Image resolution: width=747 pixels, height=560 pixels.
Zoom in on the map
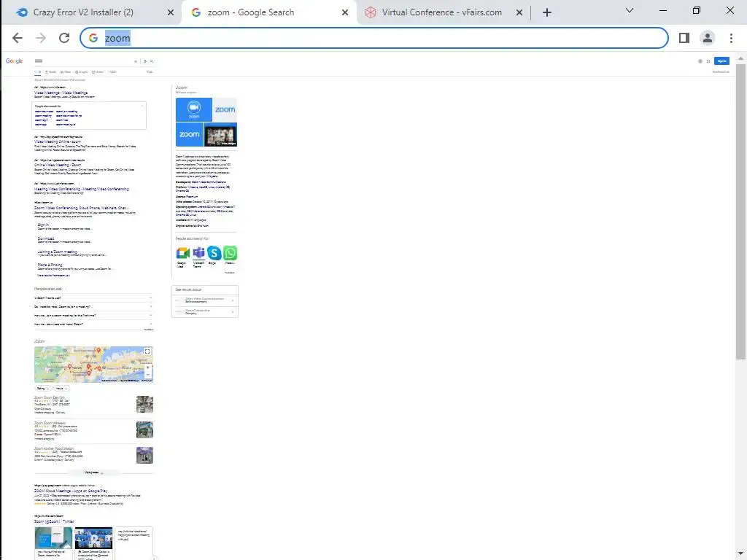pos(147,367)
